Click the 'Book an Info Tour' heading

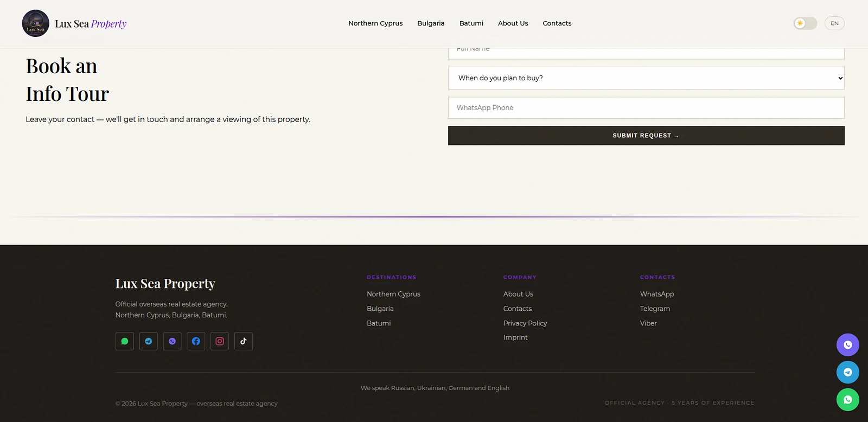[67, 80]
